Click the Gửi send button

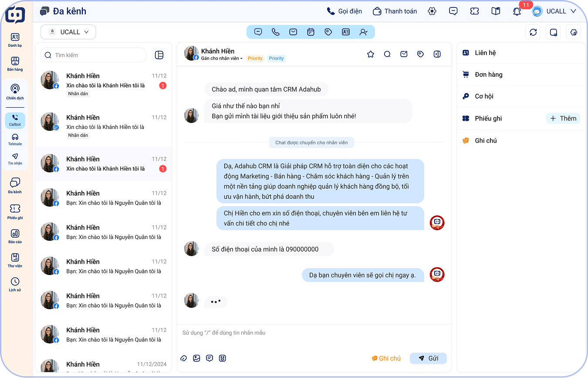coord(428,358)
